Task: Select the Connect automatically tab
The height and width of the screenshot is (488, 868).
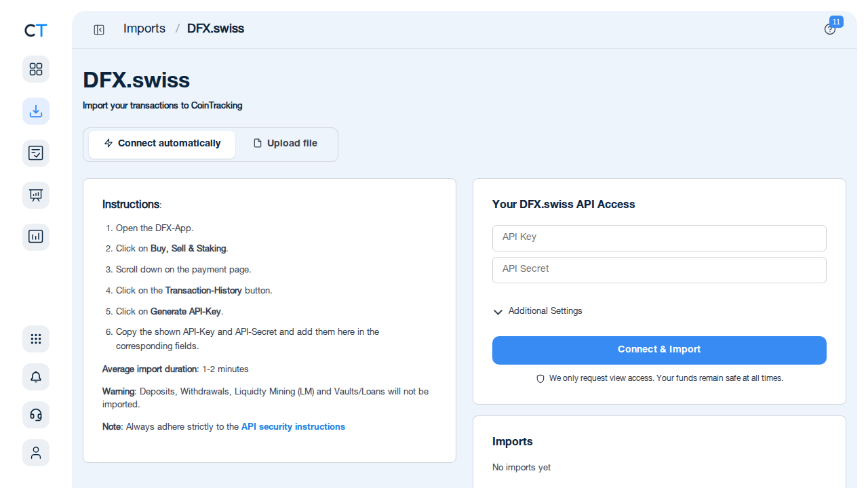Action: (162, 144)
